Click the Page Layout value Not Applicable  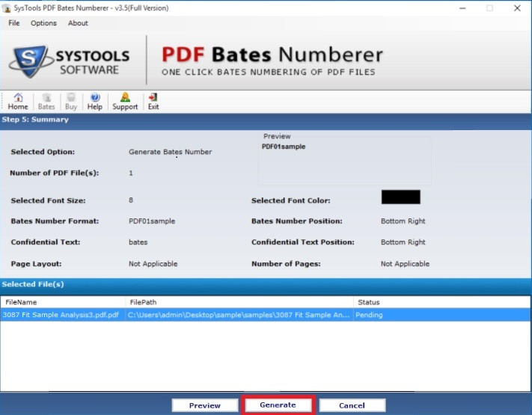point(153,264)
